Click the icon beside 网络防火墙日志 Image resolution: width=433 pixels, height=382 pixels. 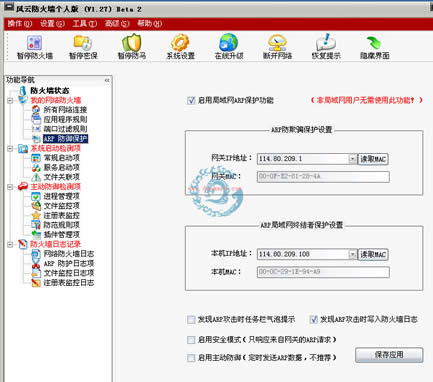tap(36, 254)
